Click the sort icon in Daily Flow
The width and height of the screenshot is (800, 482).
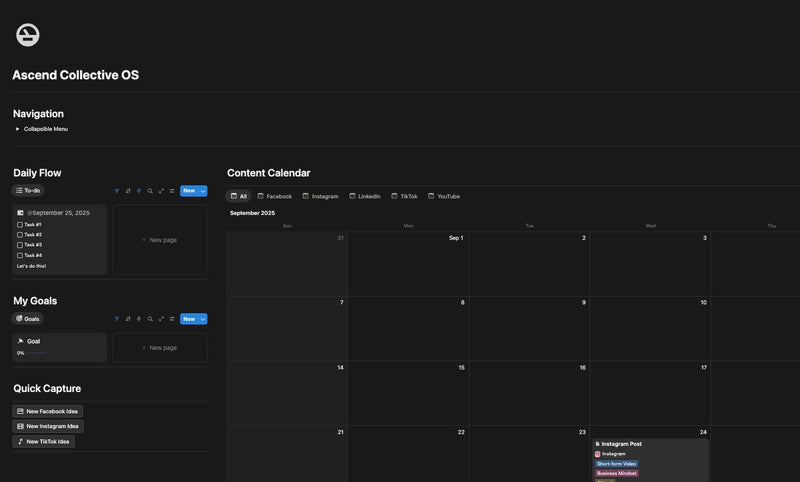pyautogui.click(x=128, y=191)
